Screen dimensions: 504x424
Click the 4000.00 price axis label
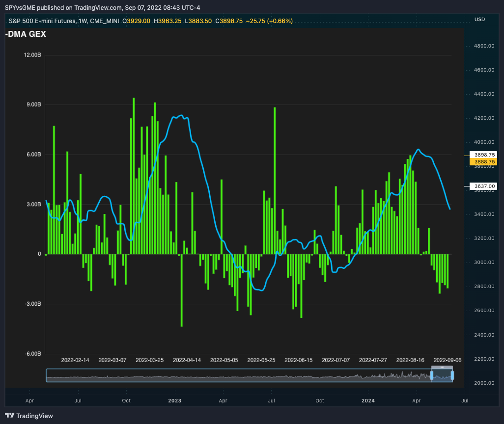pos(484,142)
